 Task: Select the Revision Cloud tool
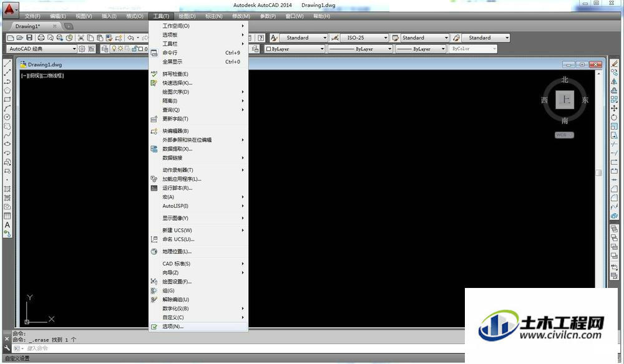pyautogui.click(x=7, y=126)
